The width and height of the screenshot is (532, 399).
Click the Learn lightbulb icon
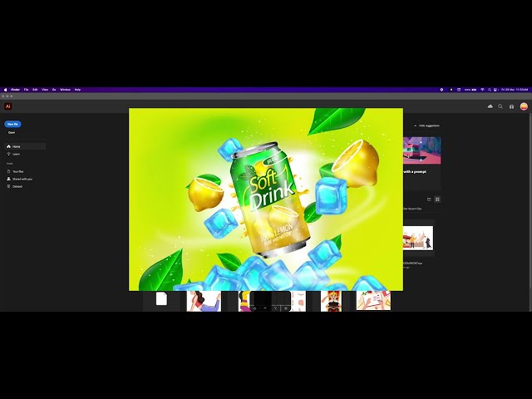(9, 154)
